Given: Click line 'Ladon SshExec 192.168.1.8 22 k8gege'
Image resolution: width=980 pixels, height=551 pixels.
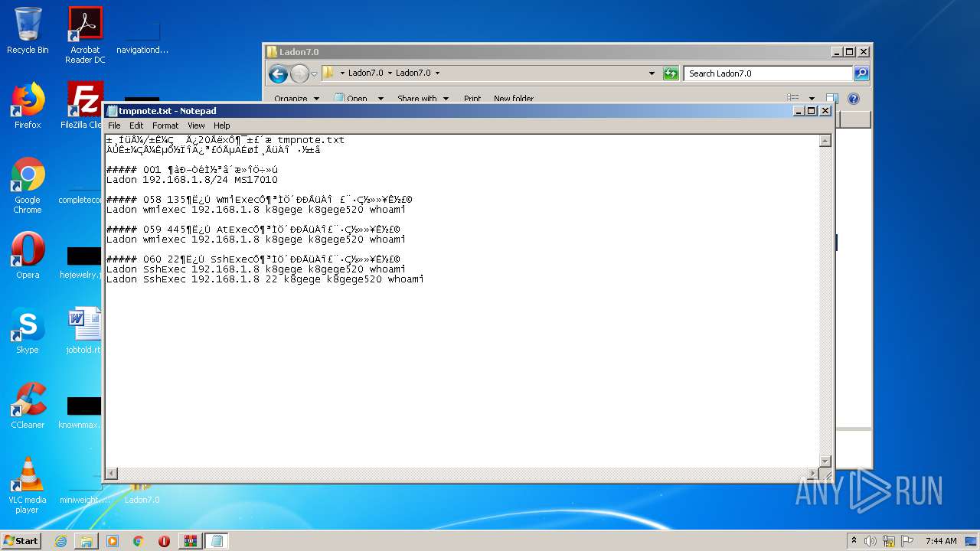Looking at the screenshot, I should pos(265,279).
